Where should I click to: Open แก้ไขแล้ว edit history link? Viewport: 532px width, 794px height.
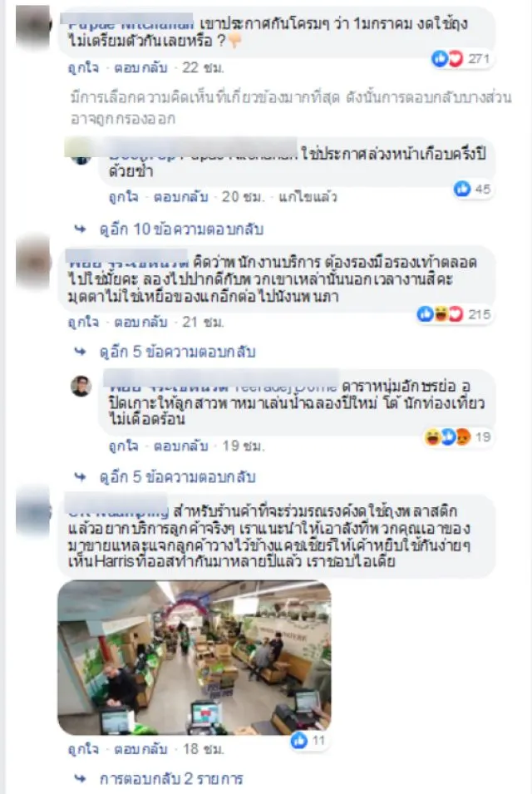coord(308,196)
